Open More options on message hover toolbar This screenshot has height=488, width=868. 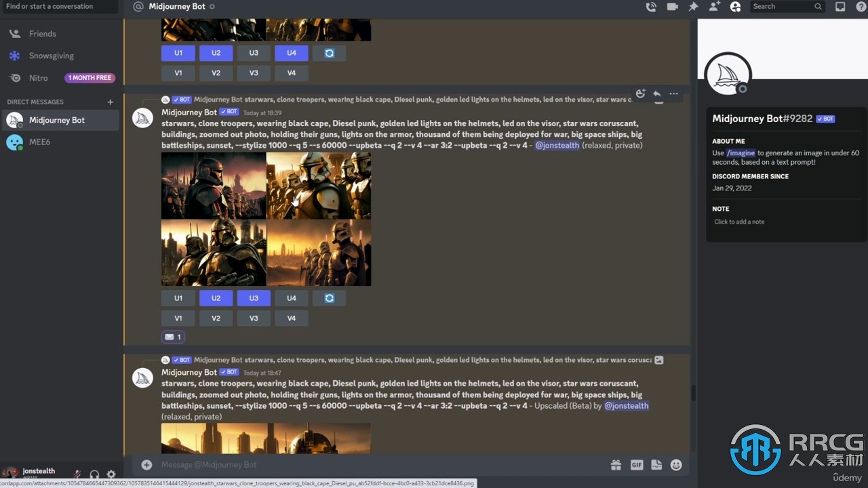tap(673, 94)
